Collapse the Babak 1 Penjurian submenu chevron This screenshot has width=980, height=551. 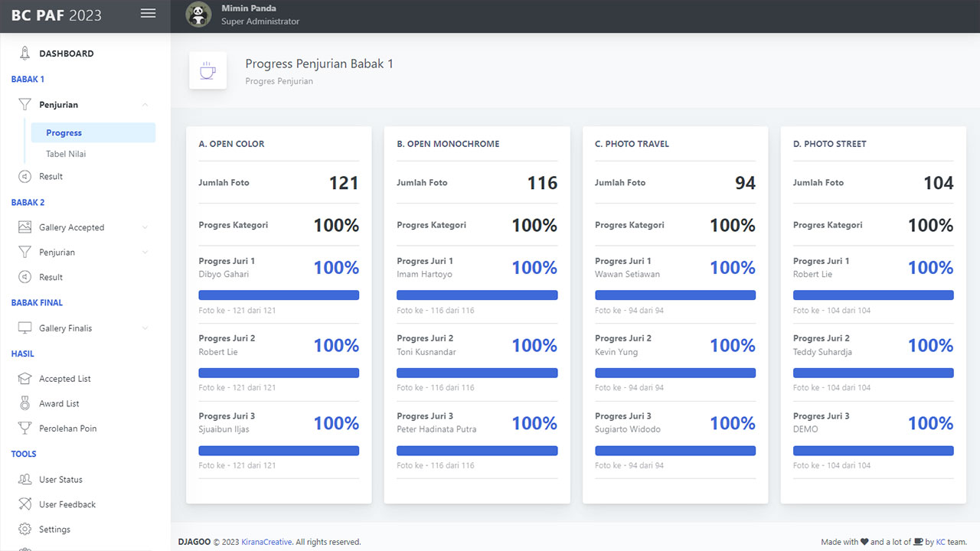tap(145, 105)
